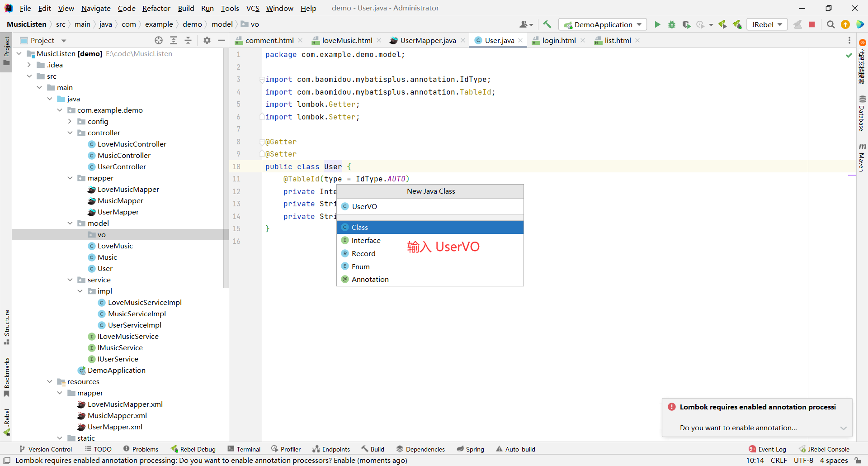
Task: Toggle the Bookmarks side panel
Action: click(x=6, y=376)
